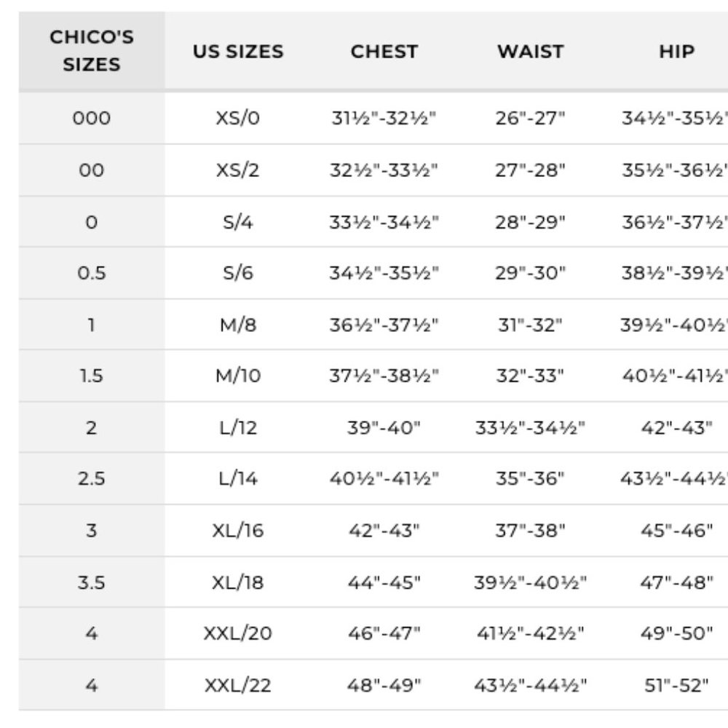The height and width of the screenshot is (728, 728).
Task: Click the S/4 US size cell
Action: pos(238,222)
